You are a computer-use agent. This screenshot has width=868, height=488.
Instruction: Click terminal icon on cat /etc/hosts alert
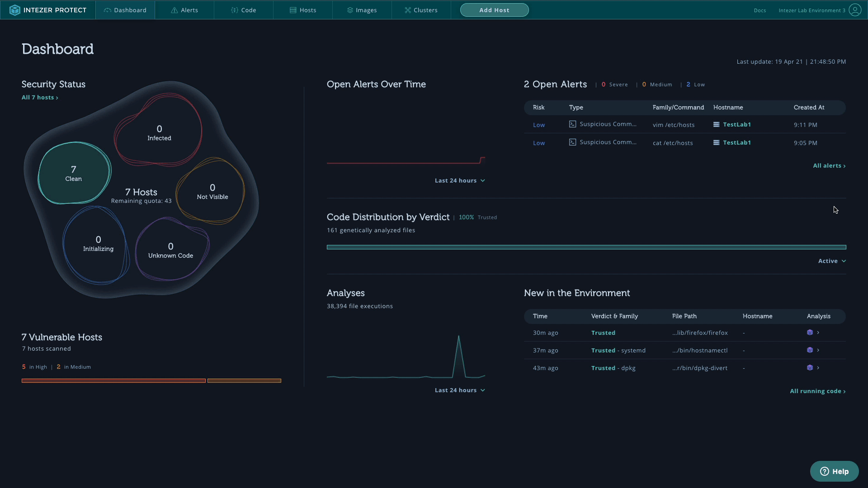[x=572, y=142]
